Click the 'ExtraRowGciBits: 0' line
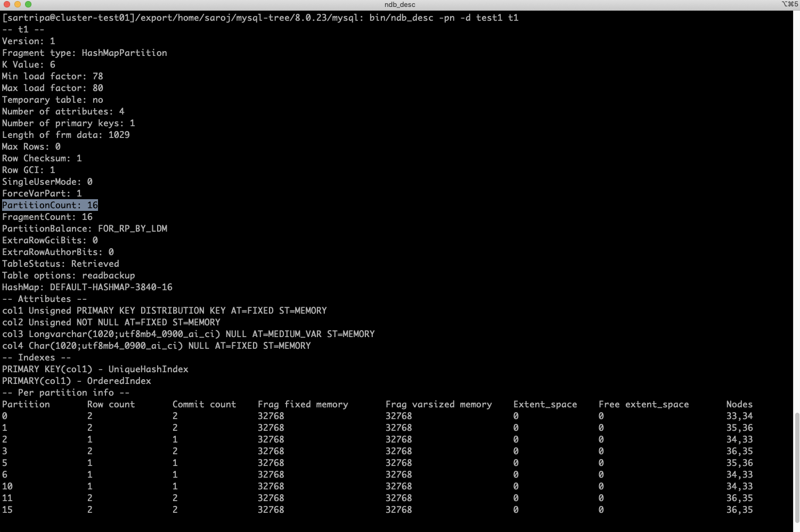800x532 pixels. (50, 240)
